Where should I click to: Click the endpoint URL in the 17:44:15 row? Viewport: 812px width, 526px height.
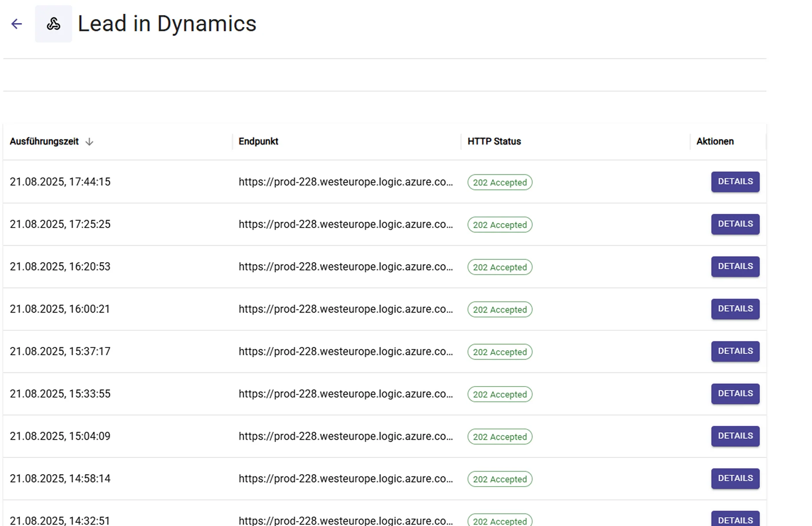coord(346,182)
